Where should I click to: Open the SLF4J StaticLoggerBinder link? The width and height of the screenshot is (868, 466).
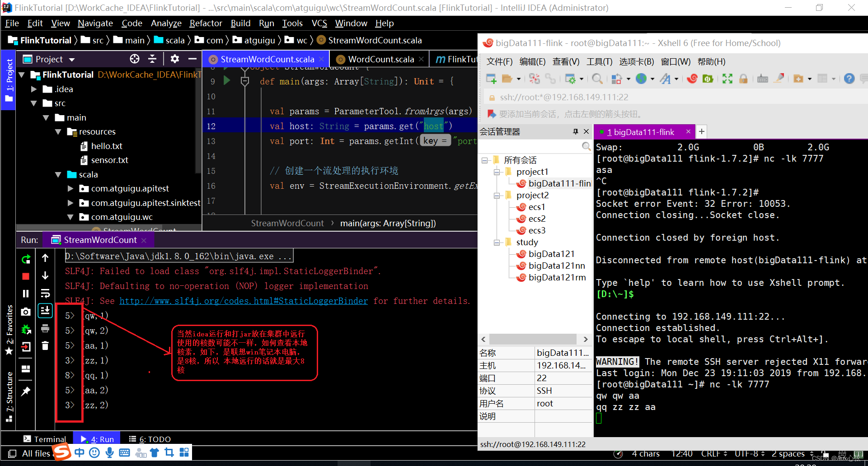click(244, 301)
